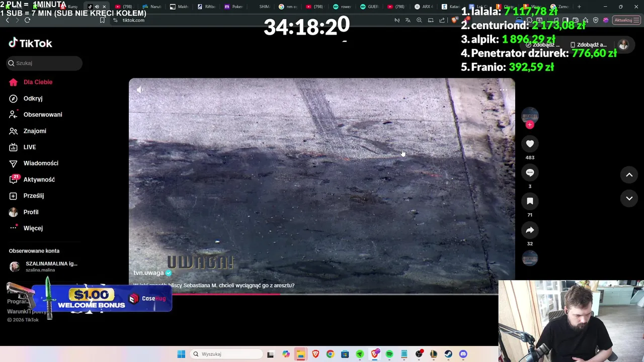Open Brave VPN shield icon
This screenshot has height=362, width=644.
[596, 20]
